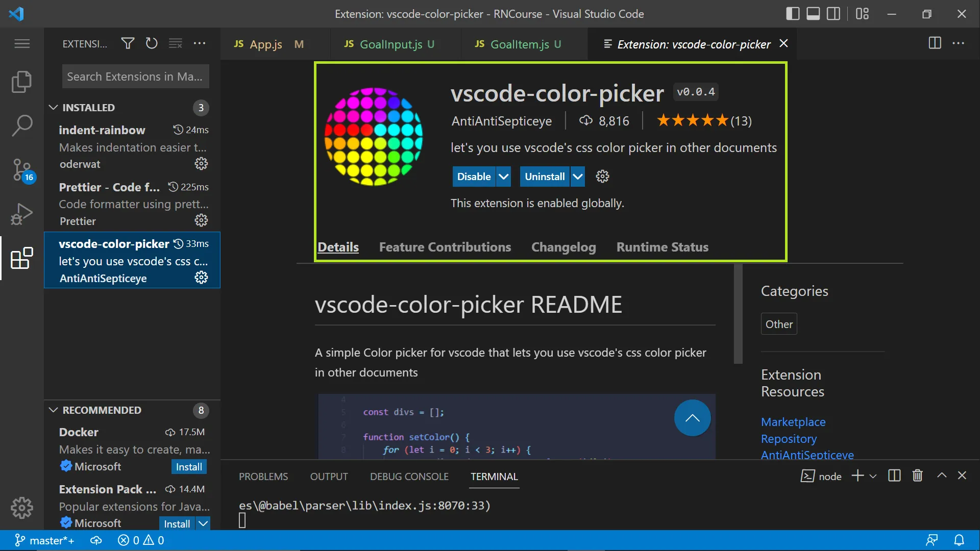Viewport: 980px width, 551px height.
Task: Open the Marketplace resource link
Action: click(x=793, y=422)
